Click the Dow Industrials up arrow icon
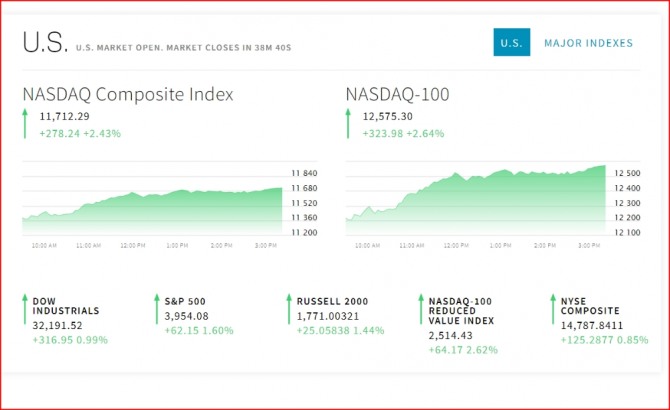Image resolution: width=670 pixels, height=410 pixels. (24, 310)
